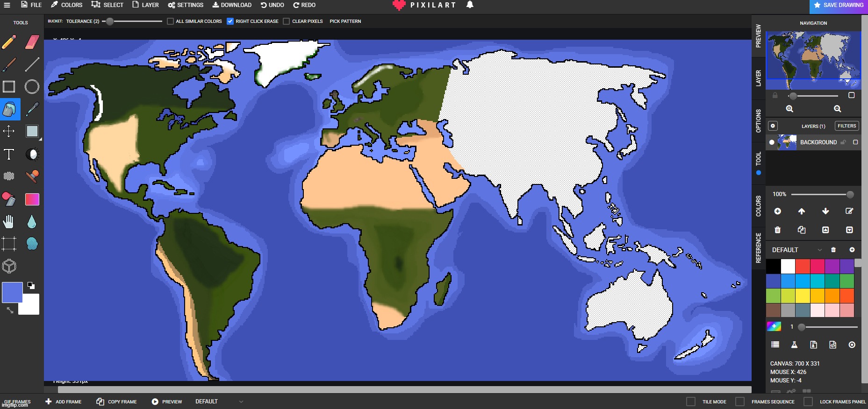Click the zoom in magnifier icon
This screenshot has width=868, height=409.
point(789,109)
